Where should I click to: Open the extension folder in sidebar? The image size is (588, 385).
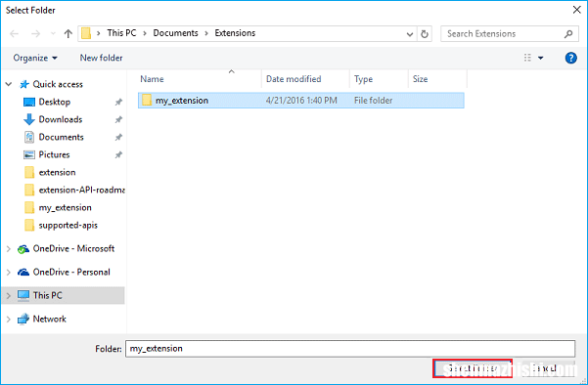(57, 172)
